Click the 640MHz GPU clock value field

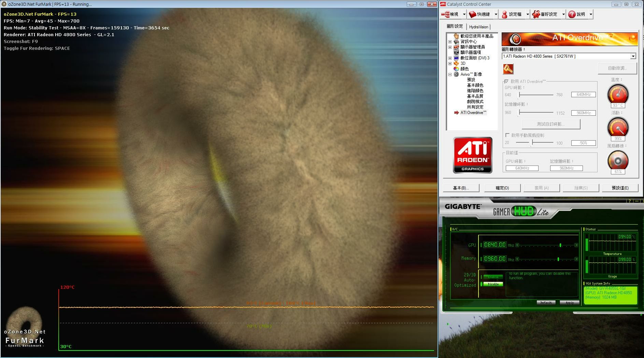583,95
